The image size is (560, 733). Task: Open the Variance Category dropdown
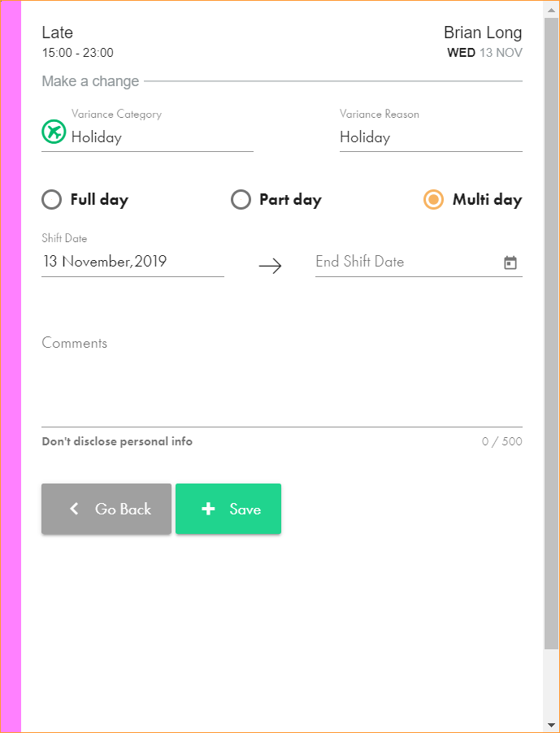tap(162, 137)
